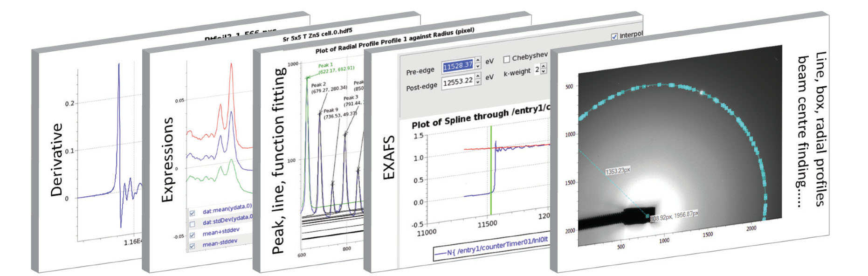This screenshot has width=868, height=276.
Task: Click the Pre-edge label
Action: 420,71
